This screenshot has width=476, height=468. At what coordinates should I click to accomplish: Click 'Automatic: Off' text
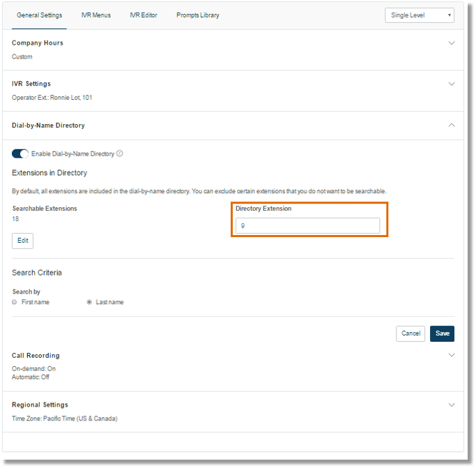click(31, 377)
